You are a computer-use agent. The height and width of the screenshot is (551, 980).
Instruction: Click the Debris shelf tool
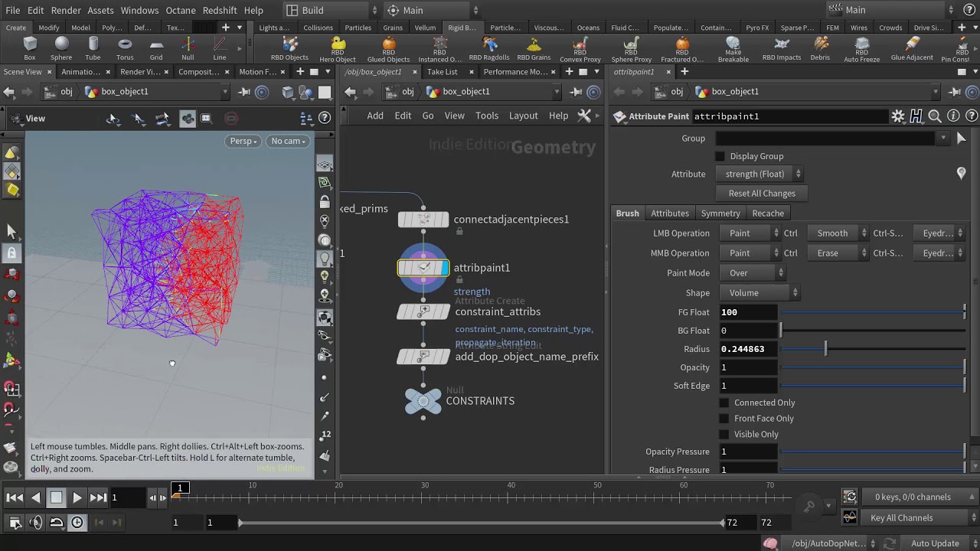click(x=820, y=48)
